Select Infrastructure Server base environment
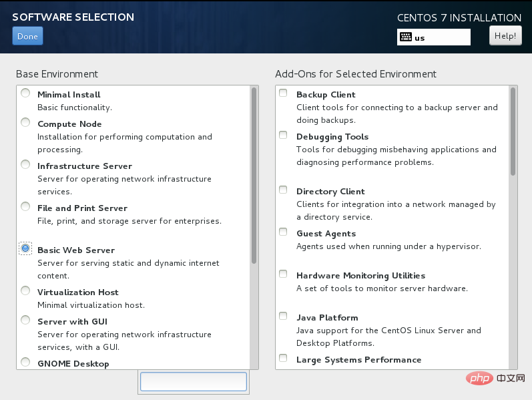The width and height of the screenshot is (532, 400). coord(25,165)
